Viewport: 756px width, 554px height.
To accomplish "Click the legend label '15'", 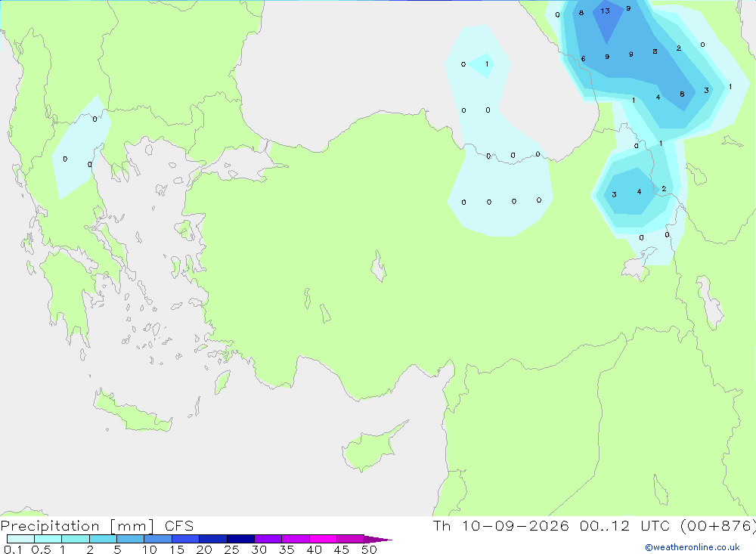I will (x=176, y=549).
